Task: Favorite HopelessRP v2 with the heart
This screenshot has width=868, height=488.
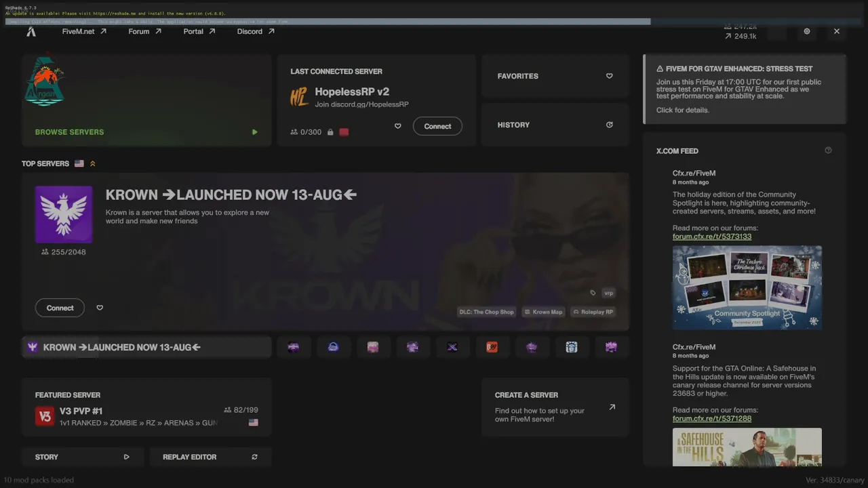Action: (398, 126)
